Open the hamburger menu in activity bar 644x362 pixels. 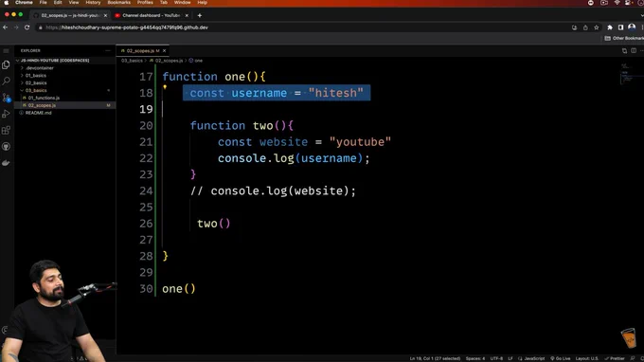[7, 51]
